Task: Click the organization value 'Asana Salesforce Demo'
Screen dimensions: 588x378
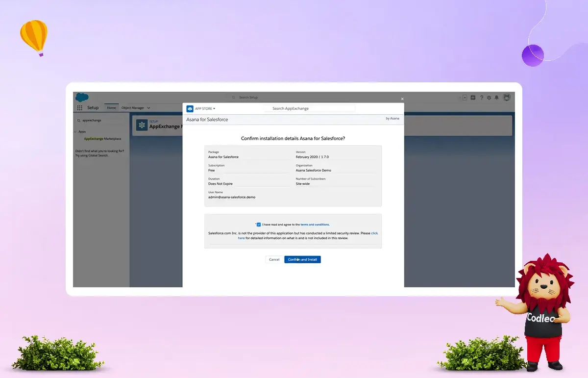Action: pos(313,171)
